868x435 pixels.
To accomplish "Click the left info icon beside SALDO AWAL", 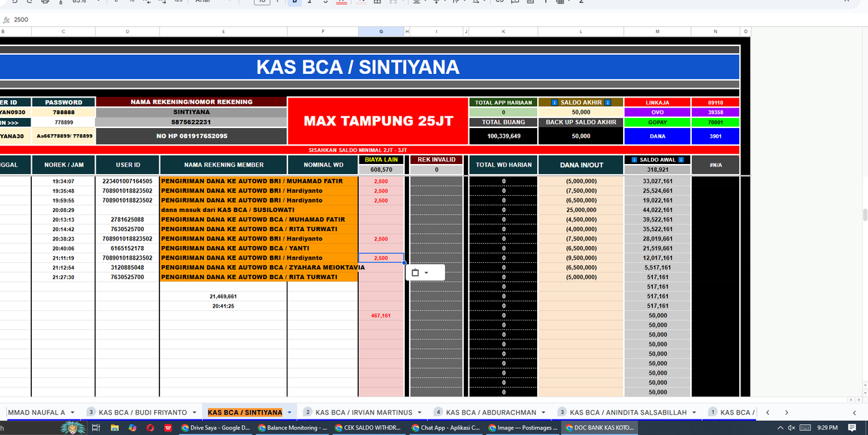I will pos(634,160).
